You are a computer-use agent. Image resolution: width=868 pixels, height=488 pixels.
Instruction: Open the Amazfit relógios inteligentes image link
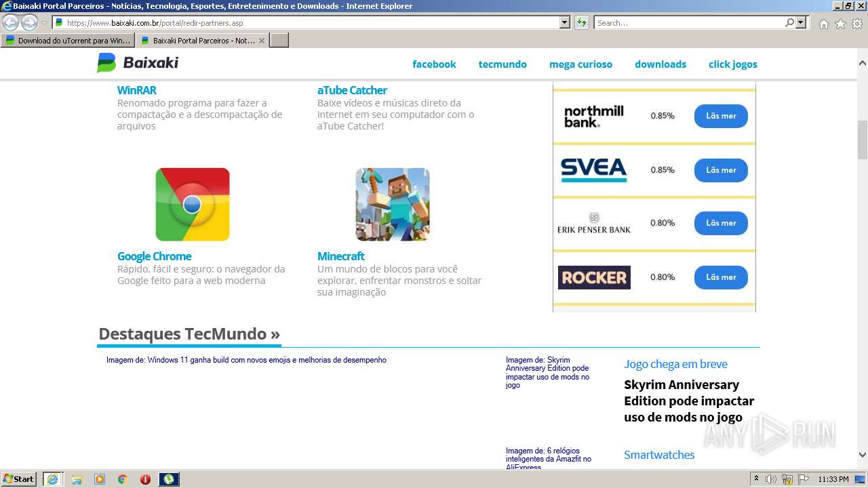(x=549, y=459)
